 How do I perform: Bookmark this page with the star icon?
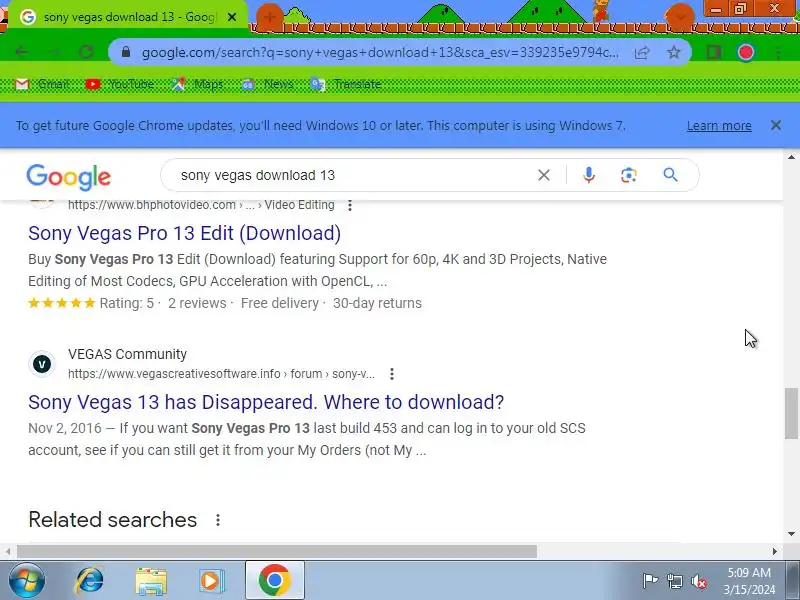(674, 52)
